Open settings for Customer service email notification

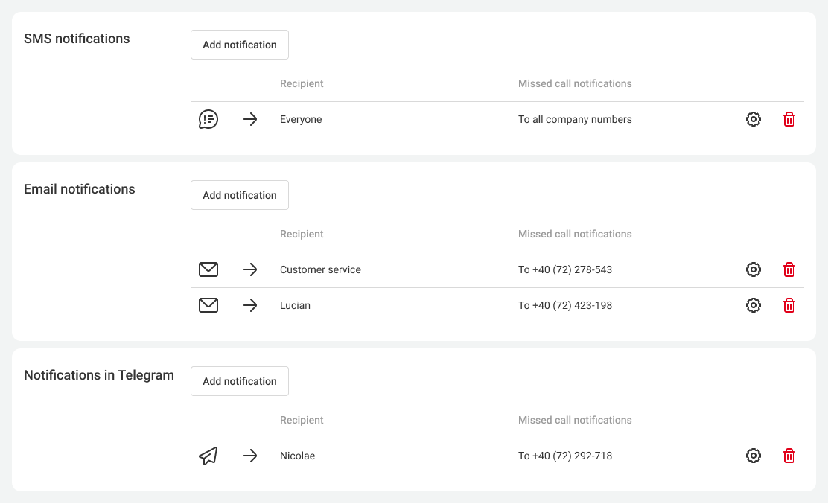coord(754,269)
